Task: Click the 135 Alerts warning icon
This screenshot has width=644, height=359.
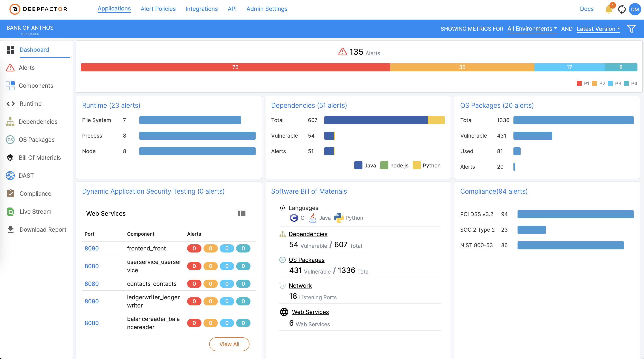Action: tap(342, 52)
